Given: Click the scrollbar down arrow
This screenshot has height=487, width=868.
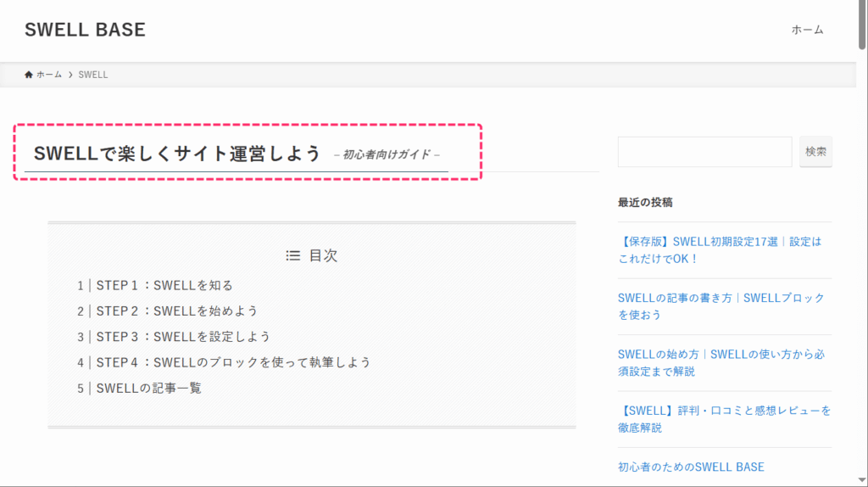Looking at the screenshot, I should 862,480.
